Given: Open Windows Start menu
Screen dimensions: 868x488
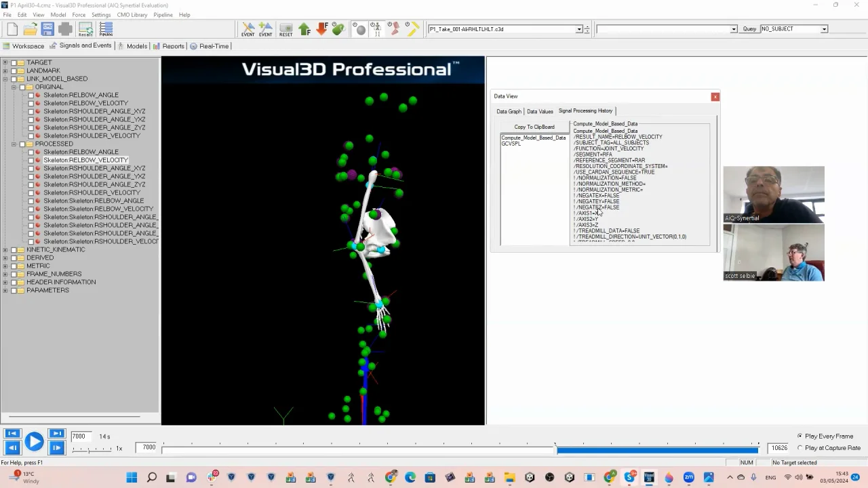Looking at the screenshot, I should pyautogui.click(x=132, y=478).
